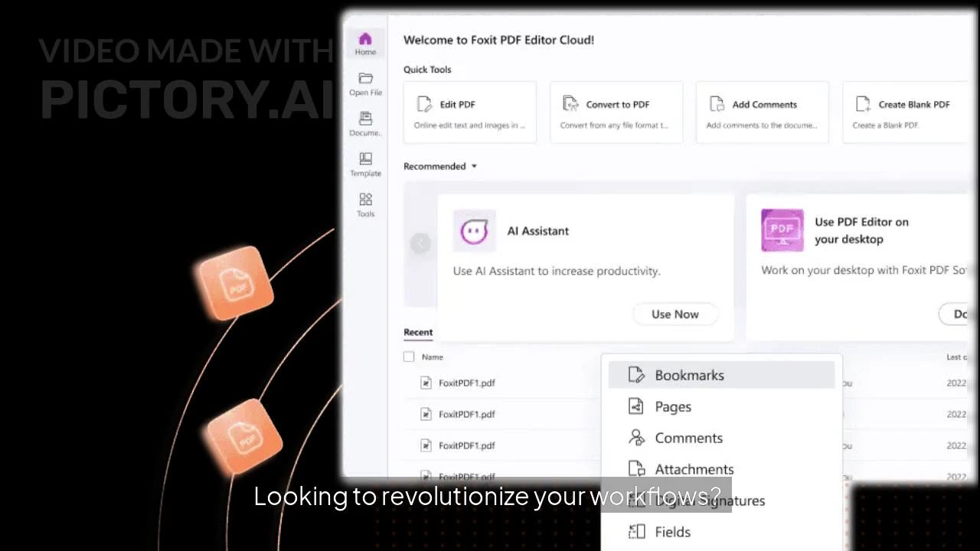Click the first FoxitPDF1.pdf file icon
The width and height of the screenshot is (980, 551).
426,383
